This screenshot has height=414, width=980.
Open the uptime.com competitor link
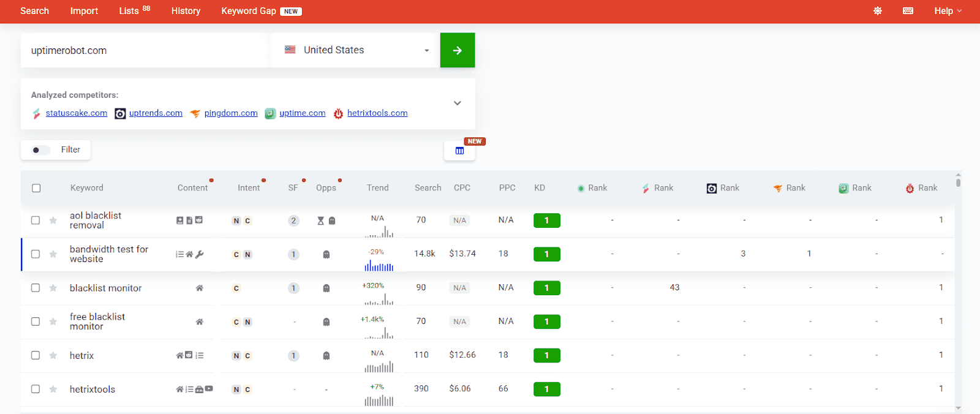click(303, 113)
